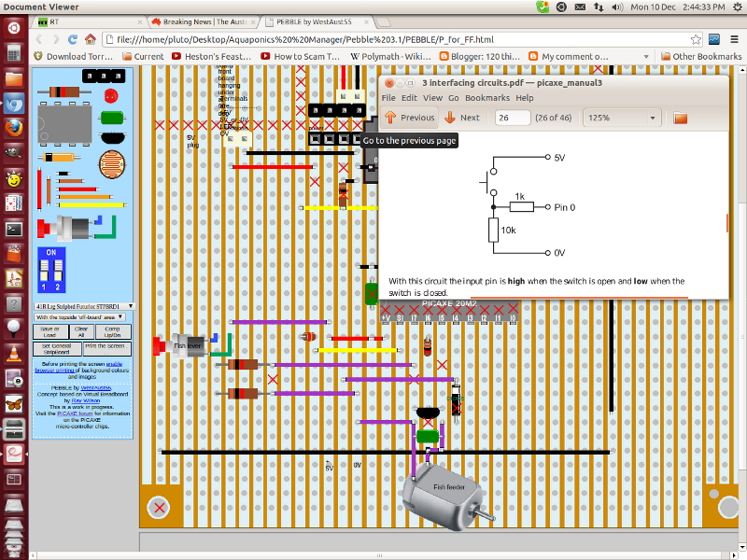This screenshot has height=560, width=747.
Task: Select the yellow wire swatch in the palette
Action: (x=93, y=203)
